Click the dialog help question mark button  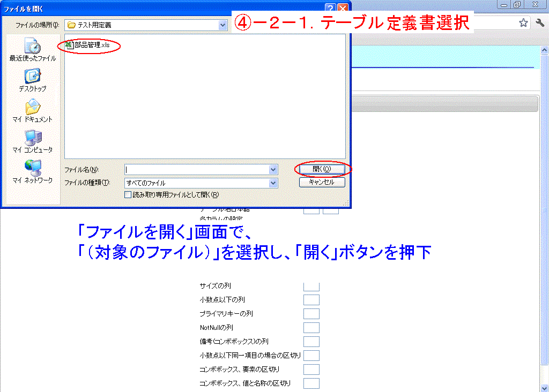(x=331, y=9)
